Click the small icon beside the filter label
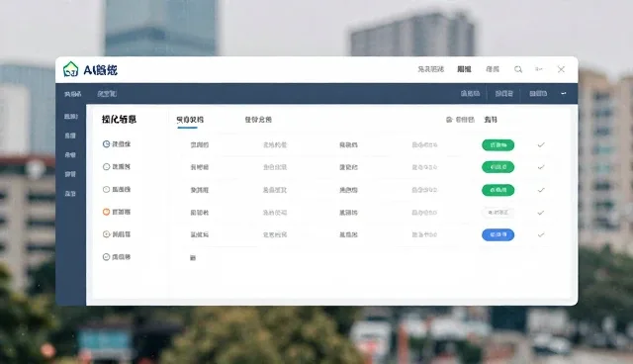 [x=449, y=120]
